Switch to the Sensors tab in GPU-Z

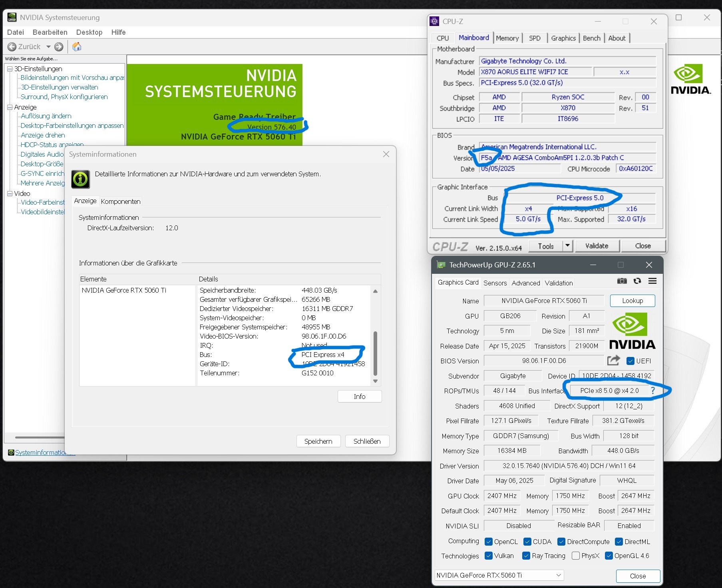pos(495,283)
